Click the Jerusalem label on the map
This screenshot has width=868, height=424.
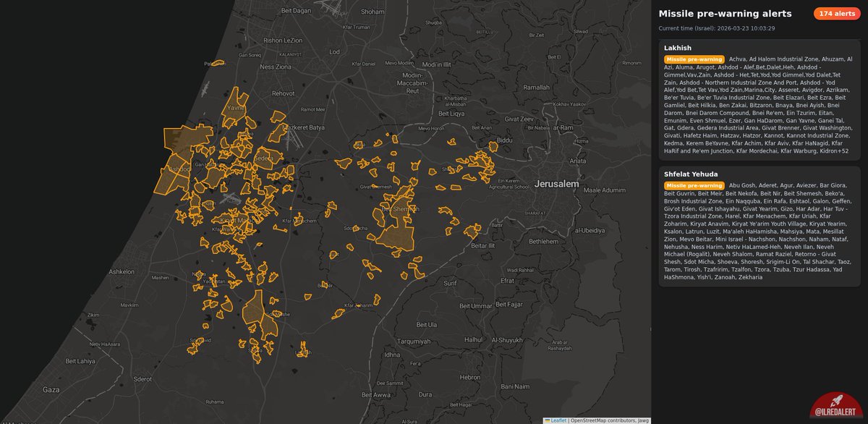coord(557,185)
